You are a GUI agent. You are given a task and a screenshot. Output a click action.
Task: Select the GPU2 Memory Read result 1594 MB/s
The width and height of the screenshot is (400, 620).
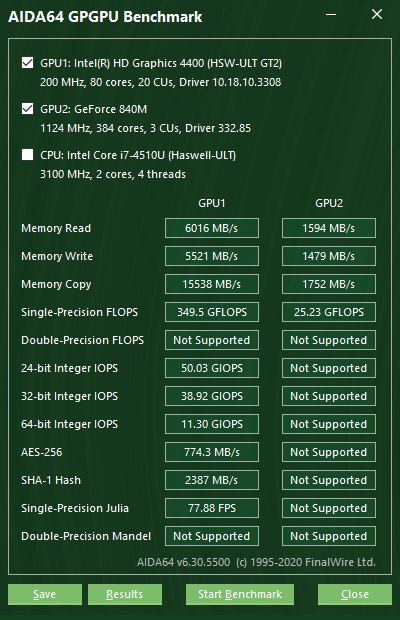329,228
